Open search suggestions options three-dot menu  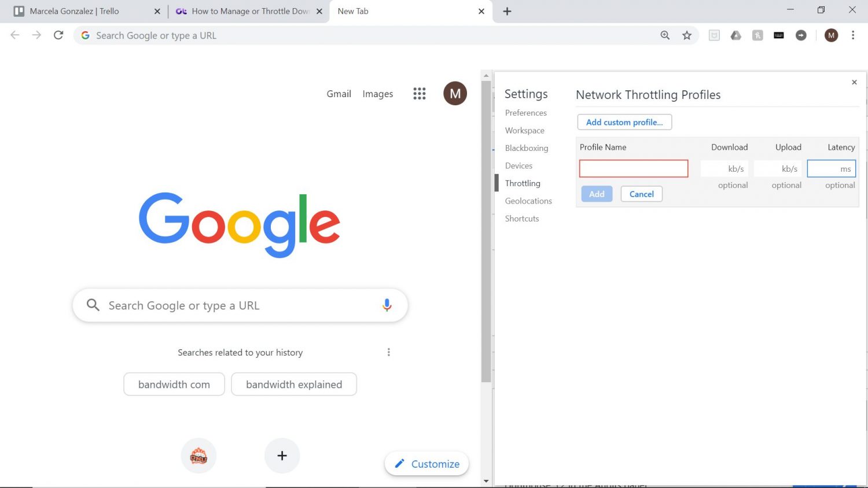pos(389,352)
